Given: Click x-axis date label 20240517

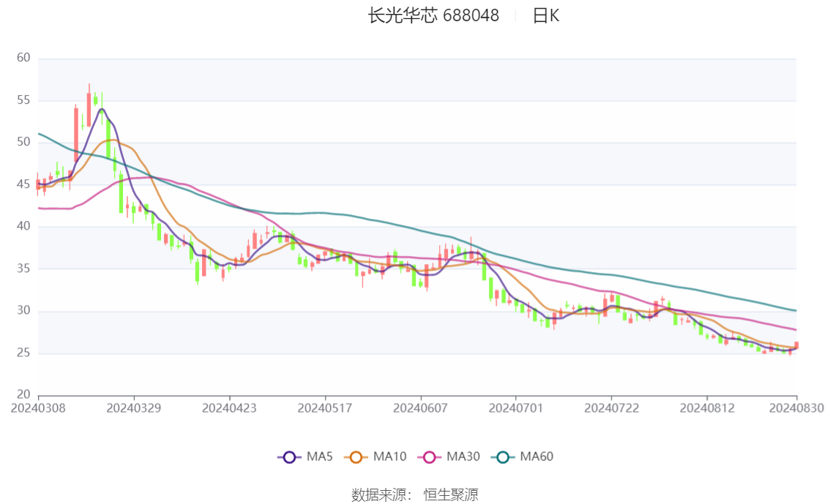Looking at the screenshot, I should (x=325, y=408).
